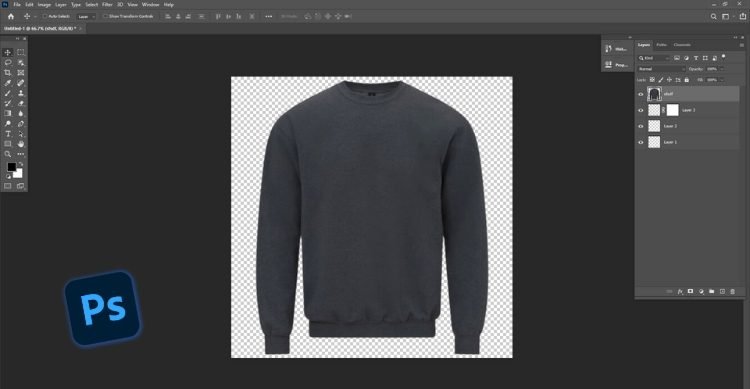This screenshot has height=389, width=750.
Task: Open the Edit Toolbar three-dots button
Action: click(x=21, y=154)
